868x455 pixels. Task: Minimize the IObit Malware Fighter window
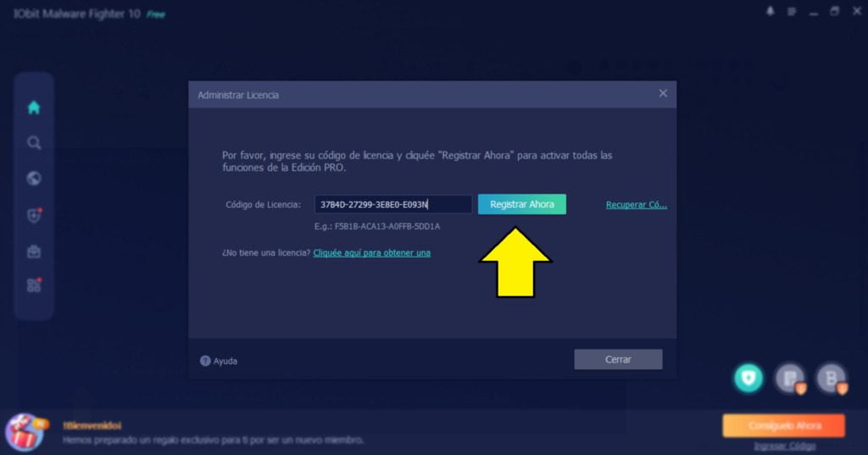click(813, 12)
